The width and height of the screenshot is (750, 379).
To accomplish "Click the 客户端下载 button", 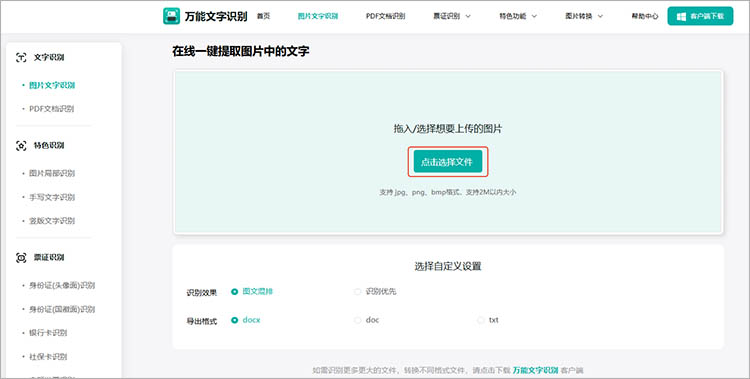I will click(x=700, y=16).
